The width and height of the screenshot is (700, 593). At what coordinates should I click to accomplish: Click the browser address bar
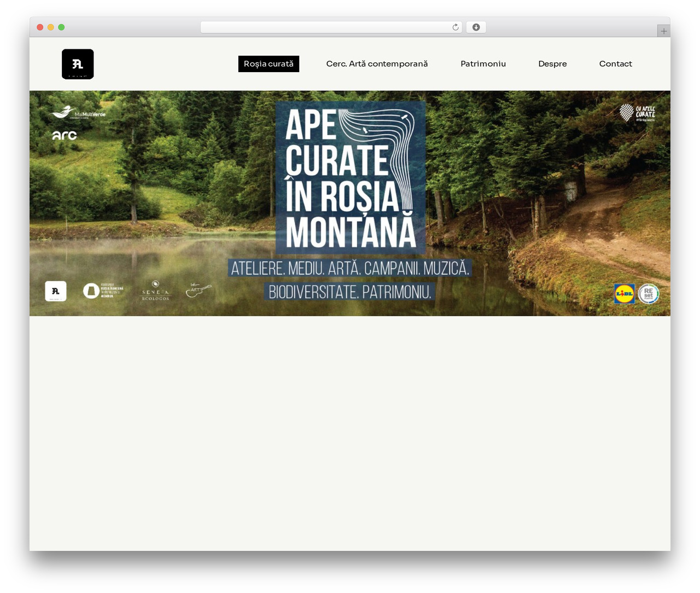331,27
